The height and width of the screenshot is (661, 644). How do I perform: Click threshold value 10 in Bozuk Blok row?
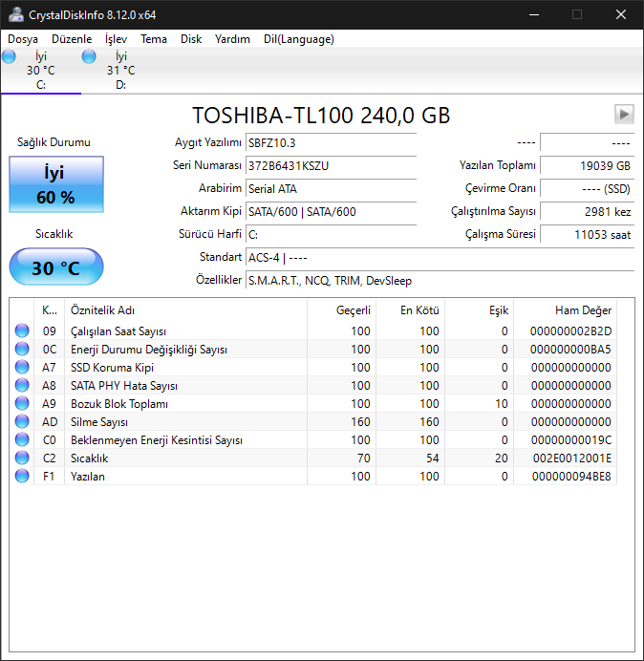pyautogui.click(x=502, y=404)
